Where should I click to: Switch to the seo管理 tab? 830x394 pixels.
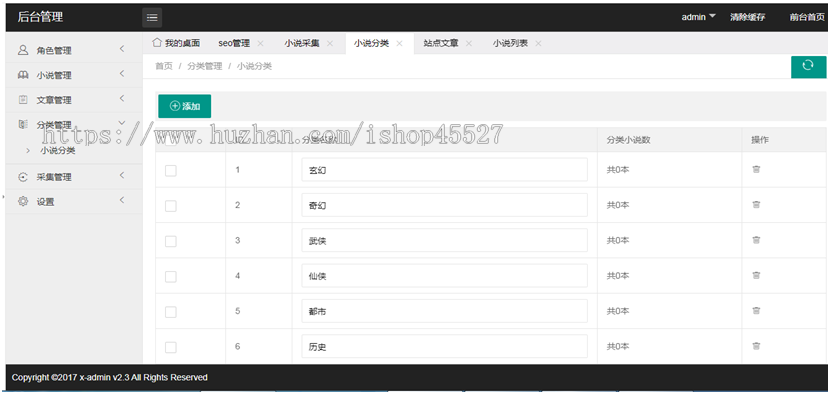(234, 43)
